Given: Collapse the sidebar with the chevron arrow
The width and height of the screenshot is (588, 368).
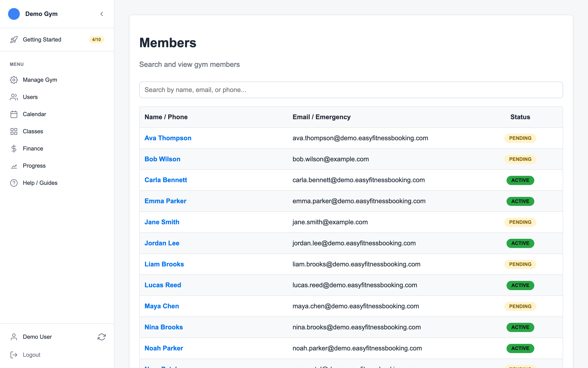Looking at the screenshot, I should 101,14.
